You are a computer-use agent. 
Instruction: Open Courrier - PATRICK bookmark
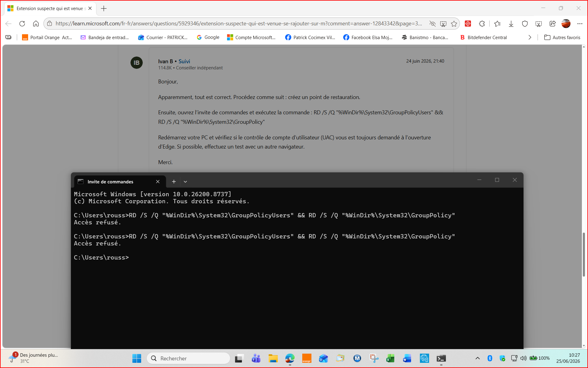click(x=163, y=37)
